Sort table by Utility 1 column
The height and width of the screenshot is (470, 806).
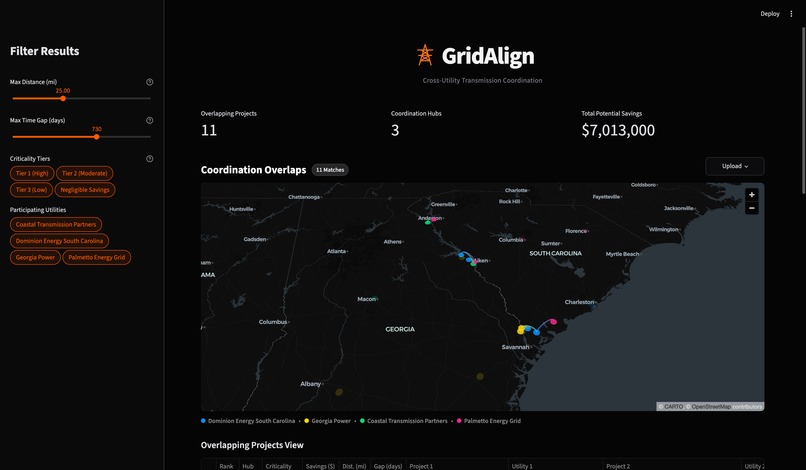[x=556, y=465]
